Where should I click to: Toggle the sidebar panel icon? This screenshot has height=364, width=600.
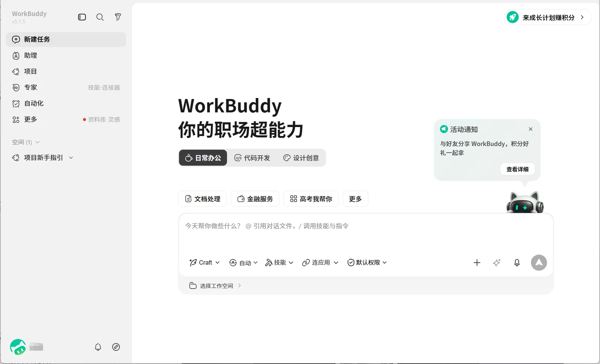pyautogui.click(x=82, y=17)
